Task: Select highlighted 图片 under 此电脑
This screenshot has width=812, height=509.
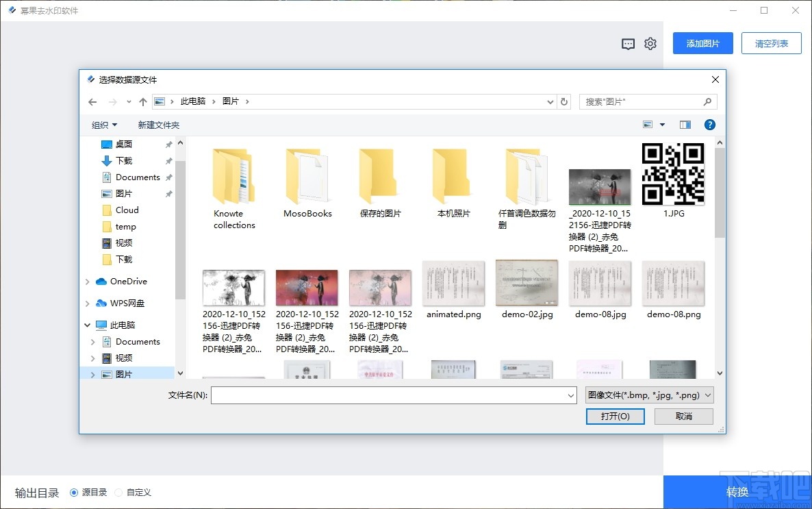Action: pos(124,374)
